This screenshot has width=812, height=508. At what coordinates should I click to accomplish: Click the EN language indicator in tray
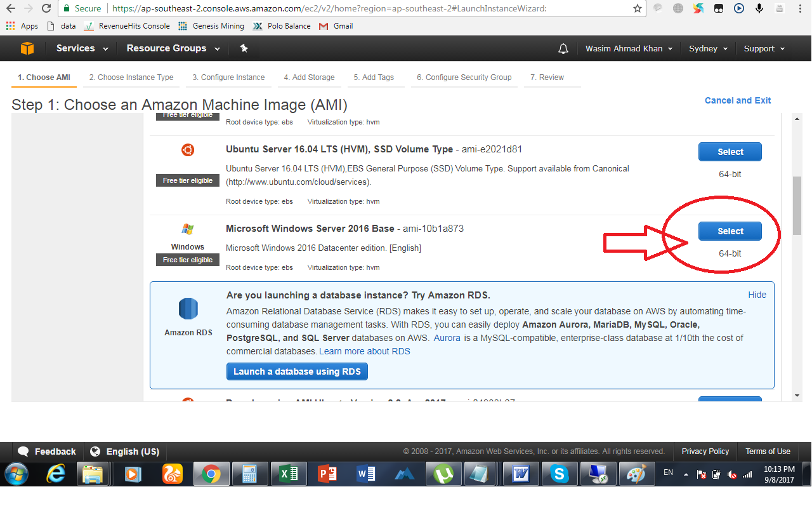[668, 473]
